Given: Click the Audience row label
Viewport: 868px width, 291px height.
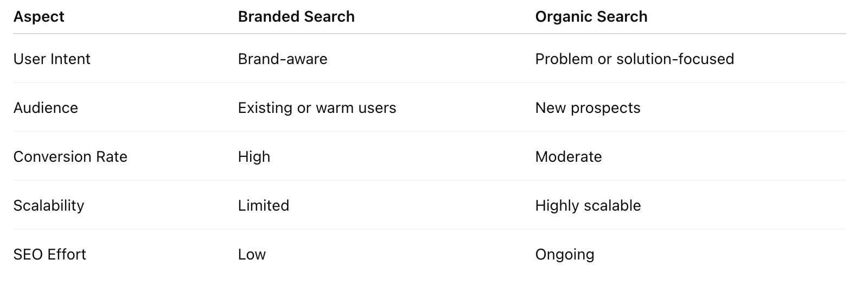Looking at the screenshot, I should click(46, 107).
